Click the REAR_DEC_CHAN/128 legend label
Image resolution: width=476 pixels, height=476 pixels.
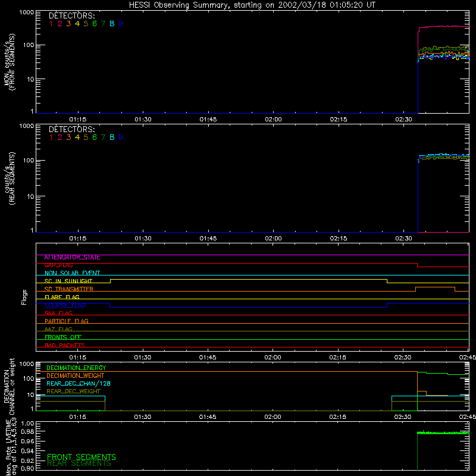(x=79, y=384)
